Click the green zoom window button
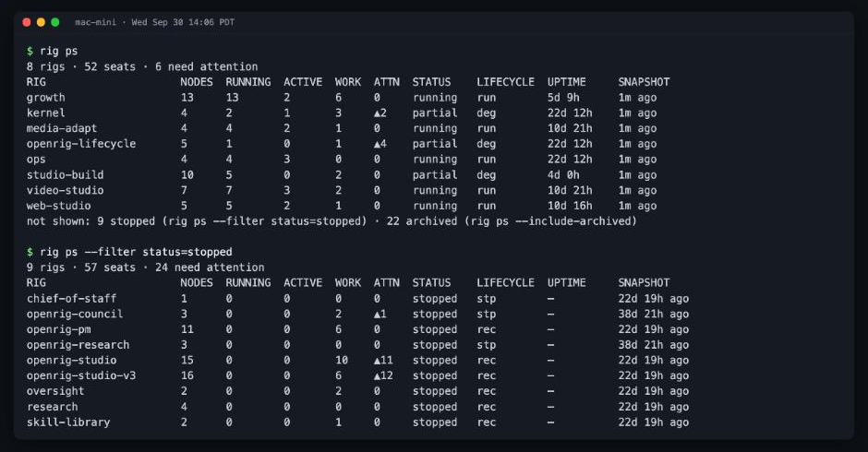The image size is (868, 452). pos(55,22)
